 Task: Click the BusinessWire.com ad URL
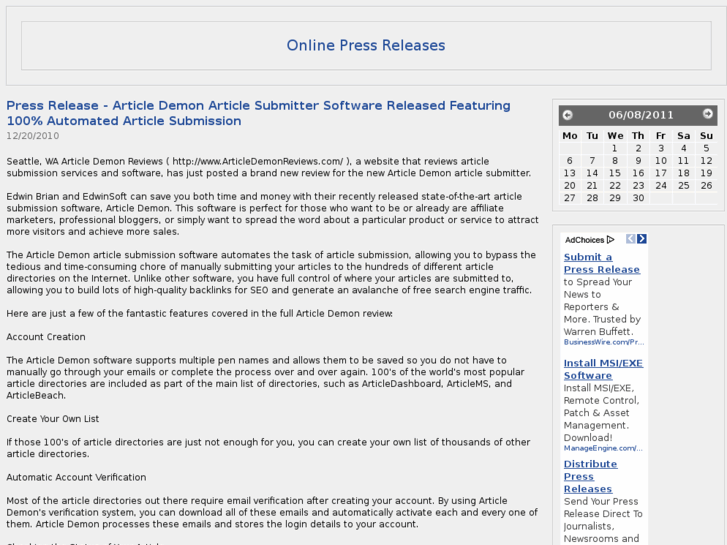(x=602, y=342)
